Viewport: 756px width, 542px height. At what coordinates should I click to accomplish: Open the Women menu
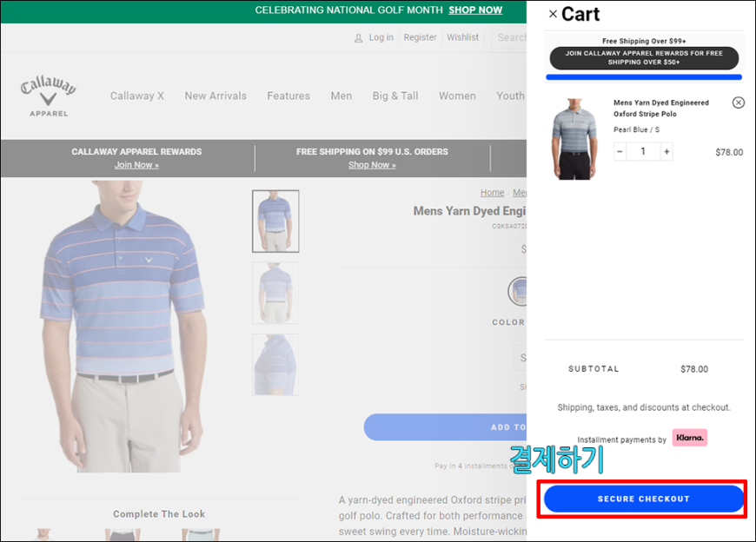pyautogui.click(x=457, y=96)
